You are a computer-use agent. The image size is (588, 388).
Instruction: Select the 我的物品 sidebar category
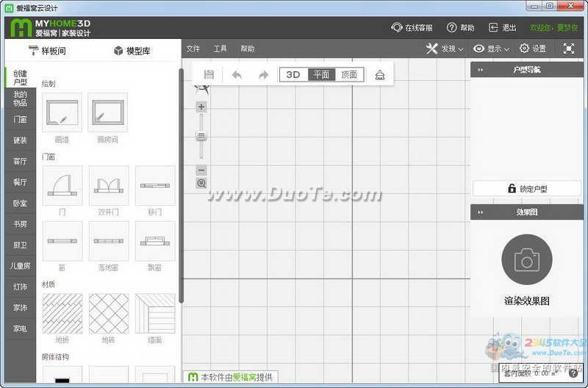21,98
